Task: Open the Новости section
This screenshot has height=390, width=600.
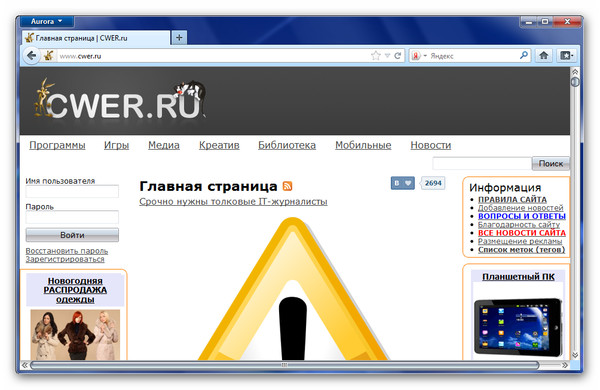Action: 431,145
